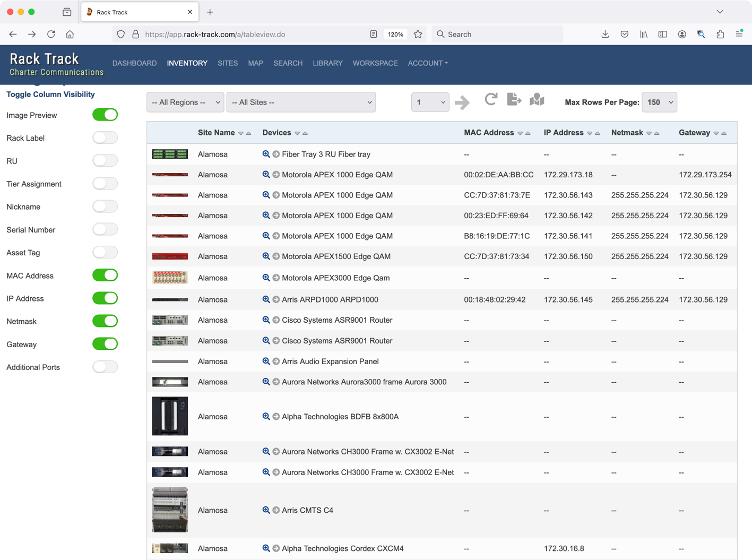Image resolution: width=752 pixels, height=560 pixels.
Task: Click magnifier icon for Arris ARPD1000
Action: [x=266, y=299]
